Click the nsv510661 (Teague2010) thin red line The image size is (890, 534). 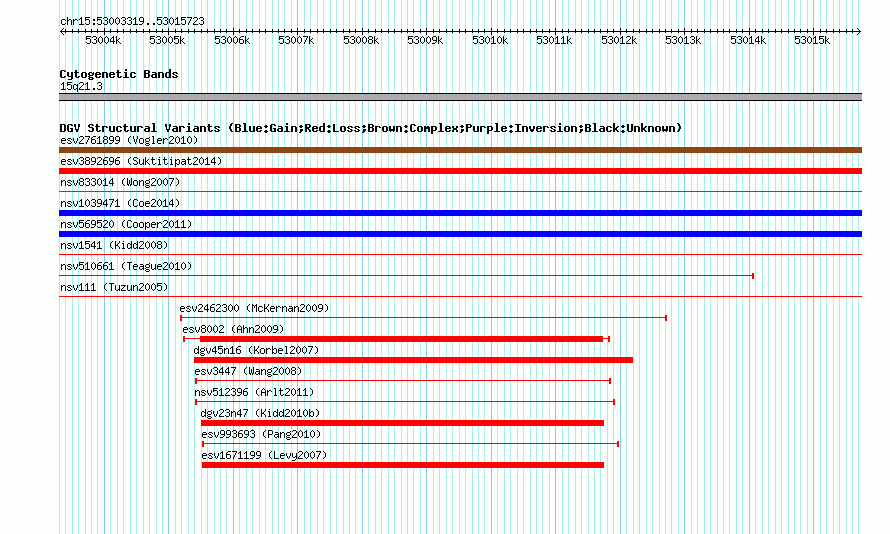click(x=406, y=276)
